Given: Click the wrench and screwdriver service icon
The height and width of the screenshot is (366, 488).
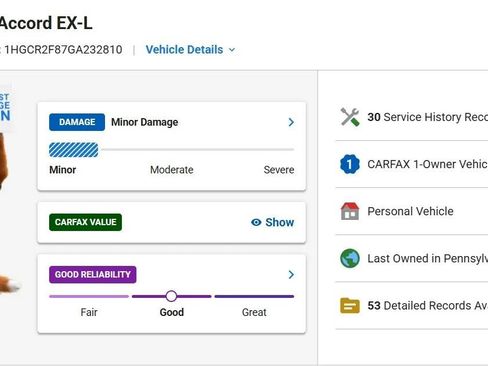Looking at the screenshot, I should [x=350, y=117].
